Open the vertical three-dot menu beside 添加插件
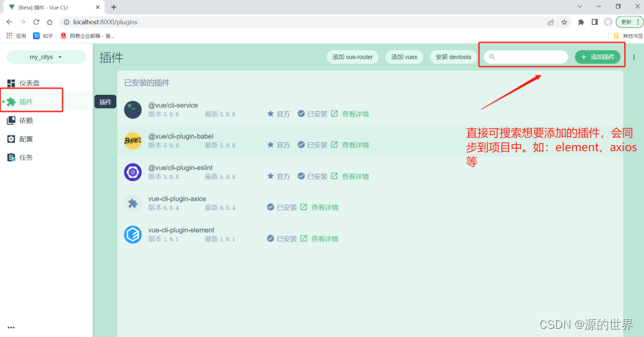 pos(634,57)
